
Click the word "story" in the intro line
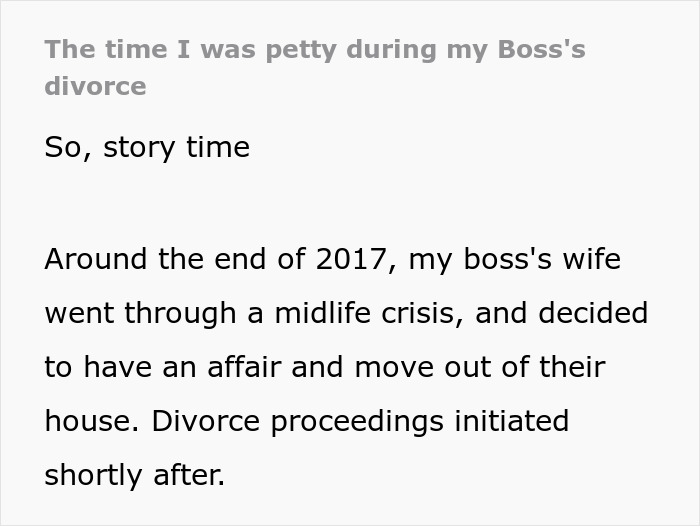coord(140,148)
